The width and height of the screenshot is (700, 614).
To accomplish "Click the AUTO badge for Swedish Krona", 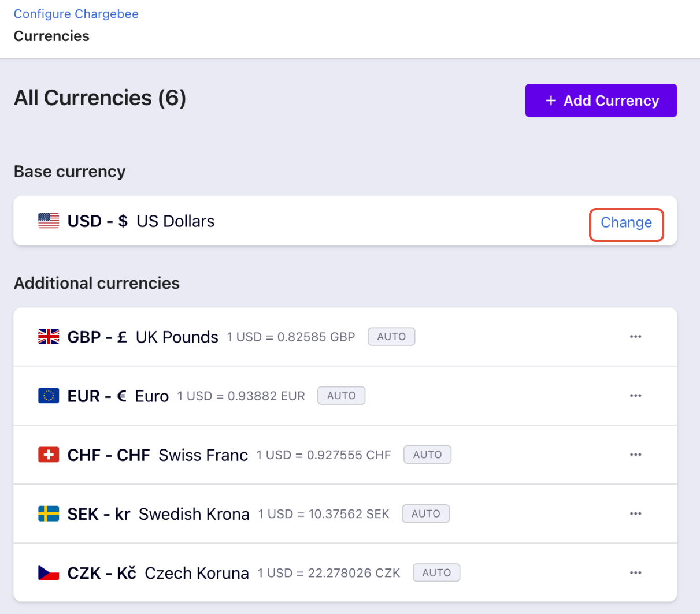I will coord(425,513).
